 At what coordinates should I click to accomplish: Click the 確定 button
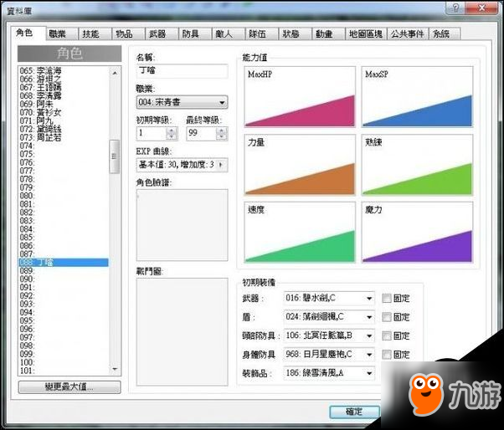click(354, 412)
